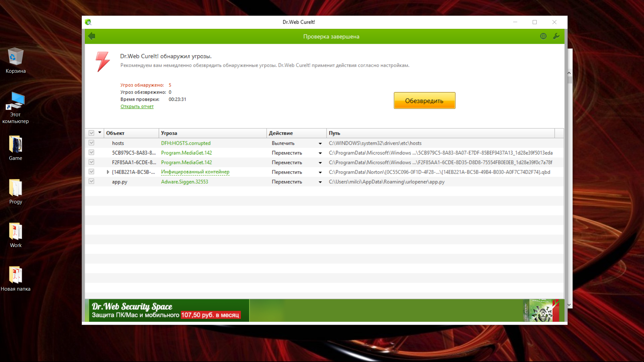Select the Новая папка desktop folder
The width and height of the screenshot is (644, 362).
[15, 279]
